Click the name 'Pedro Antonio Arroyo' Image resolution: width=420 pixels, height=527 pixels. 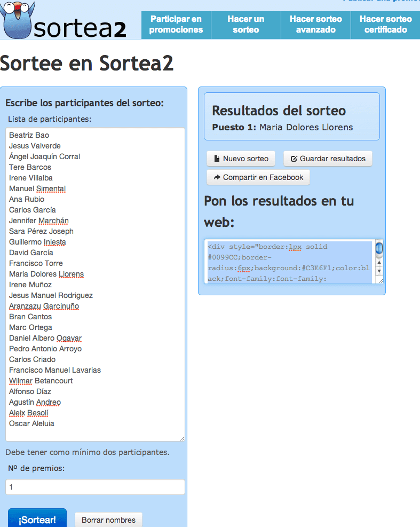(45, 349)
